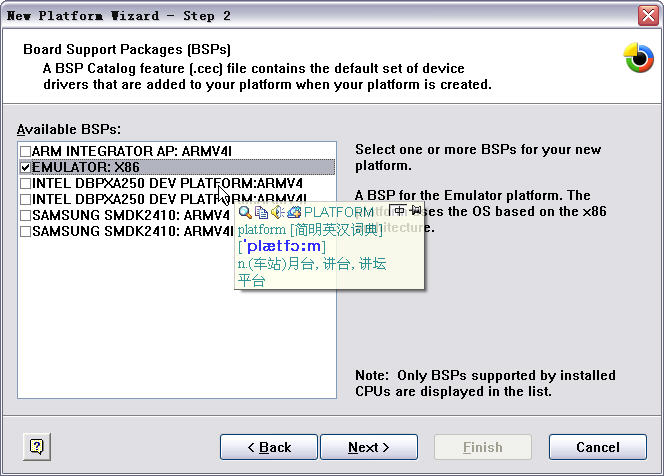Click the Back button
664x476 pixels.
point(268,447)
